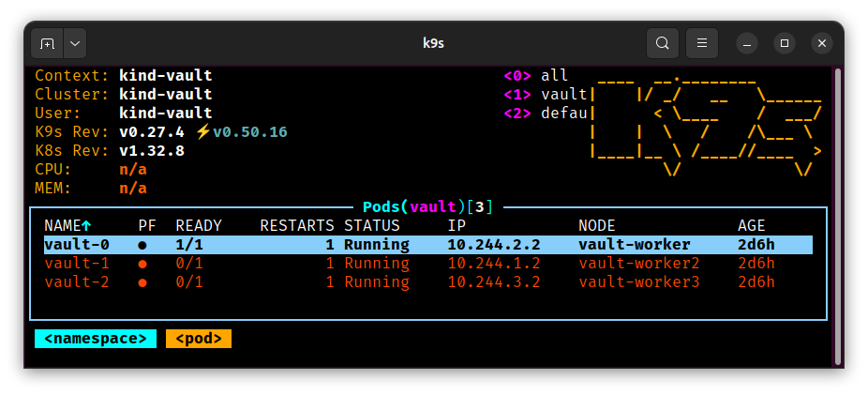Click the K8s Rev value v1.32.8
Image resolution: width=868 pixels, height=395 pixels.
[x=152, y=151]
